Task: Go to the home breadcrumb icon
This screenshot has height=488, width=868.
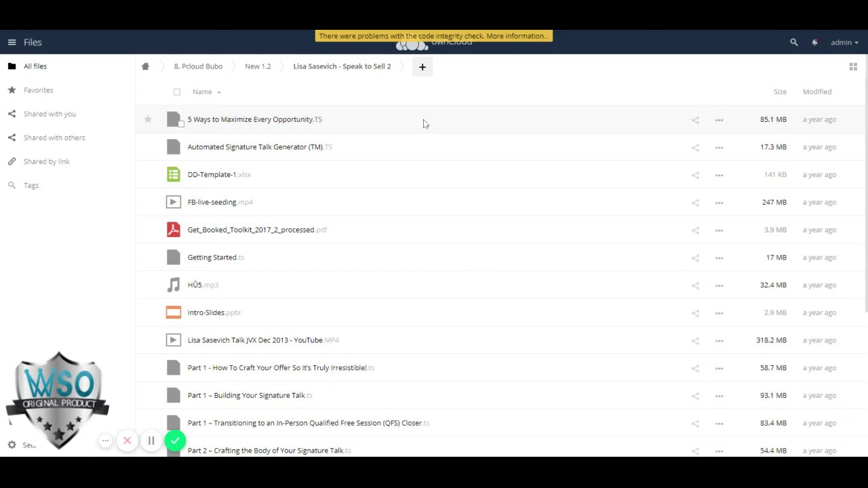Action: [x=145, y=66]
